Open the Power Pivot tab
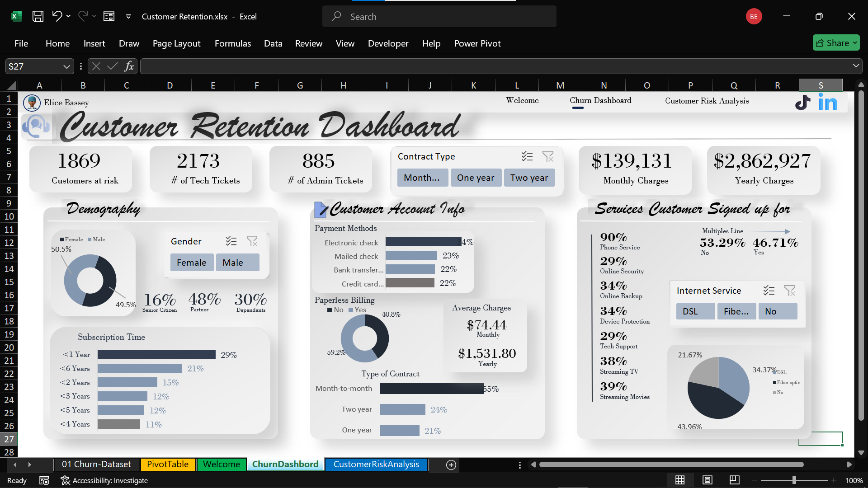This screenshot has height=488, width=868. (477, 43)
